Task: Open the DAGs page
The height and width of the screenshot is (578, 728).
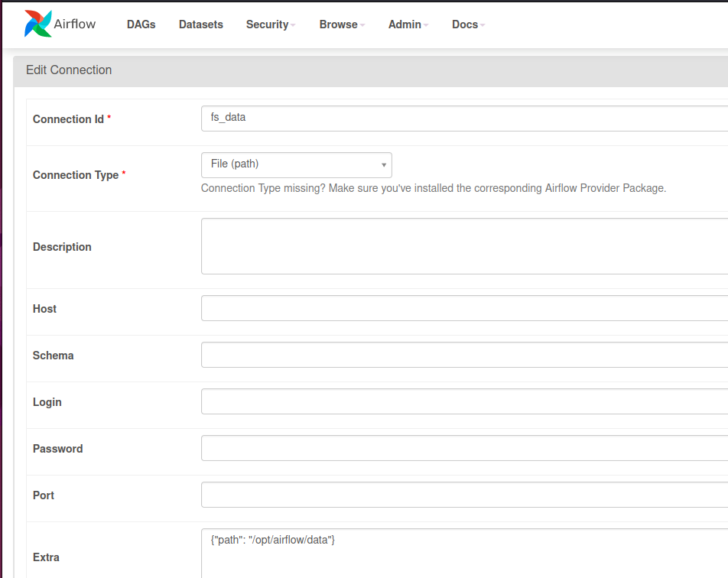Action: pos(141,24)
